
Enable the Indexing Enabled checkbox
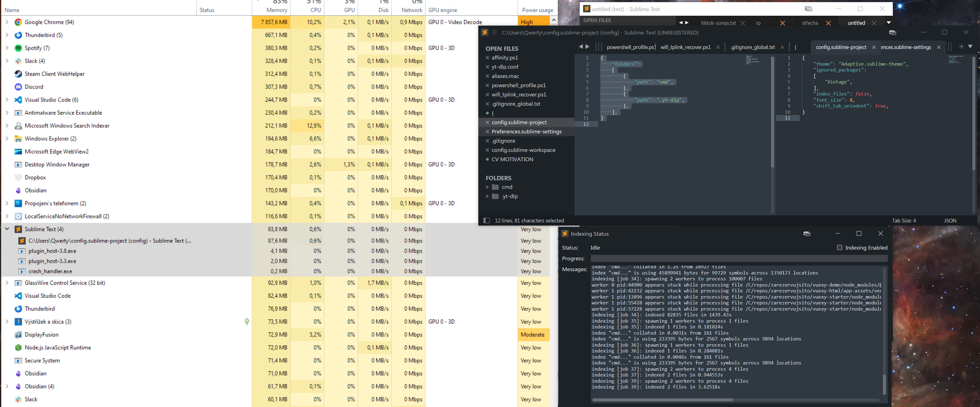pos(839,248)
